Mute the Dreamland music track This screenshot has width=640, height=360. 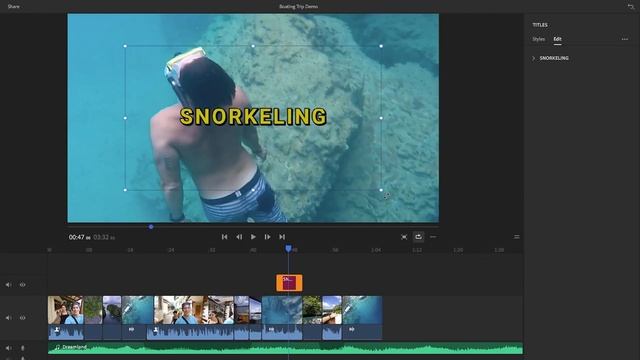(8, 348)
